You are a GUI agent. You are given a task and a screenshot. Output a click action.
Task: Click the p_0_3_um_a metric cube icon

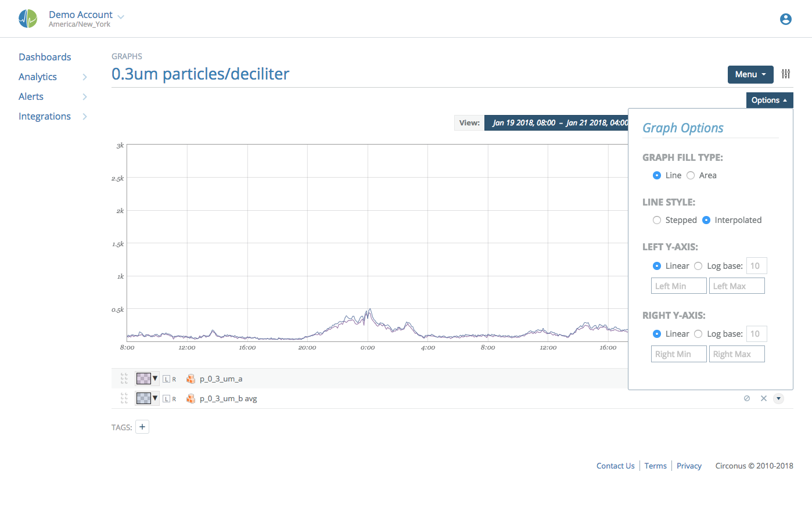191,379
